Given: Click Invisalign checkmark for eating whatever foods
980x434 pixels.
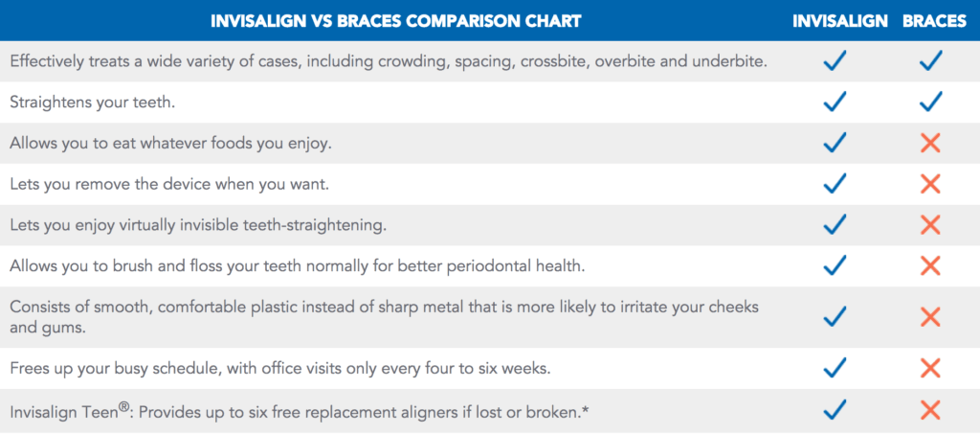Looking at the screenshot, I should pyautogui.click(x=835, y=143).
